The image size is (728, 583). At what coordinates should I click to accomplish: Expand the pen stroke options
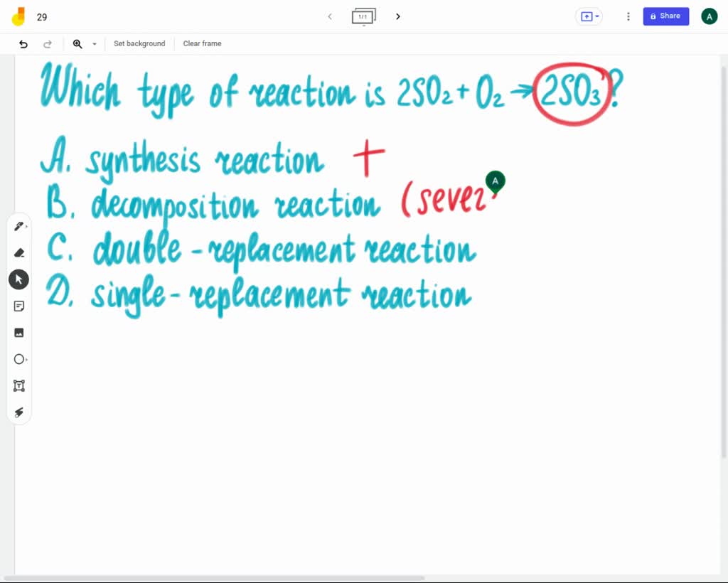pos(28,226)
